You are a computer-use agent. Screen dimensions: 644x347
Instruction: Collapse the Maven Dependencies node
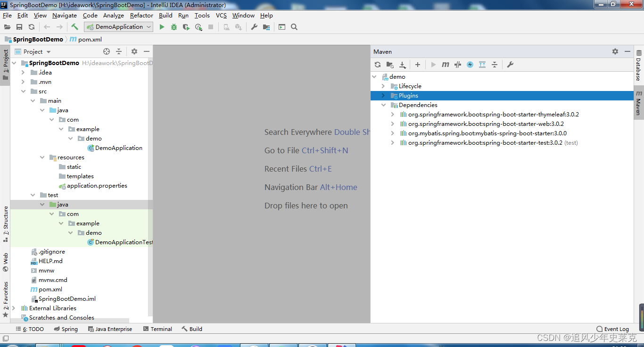point(383,105)
